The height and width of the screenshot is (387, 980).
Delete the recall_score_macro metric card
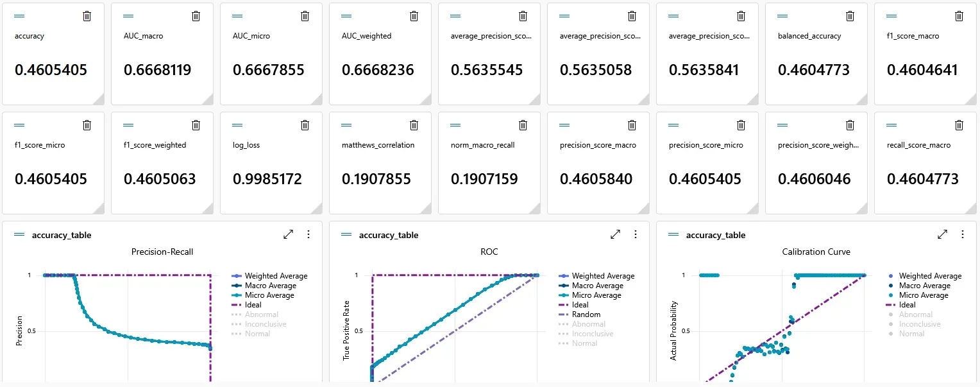point(959,125)
